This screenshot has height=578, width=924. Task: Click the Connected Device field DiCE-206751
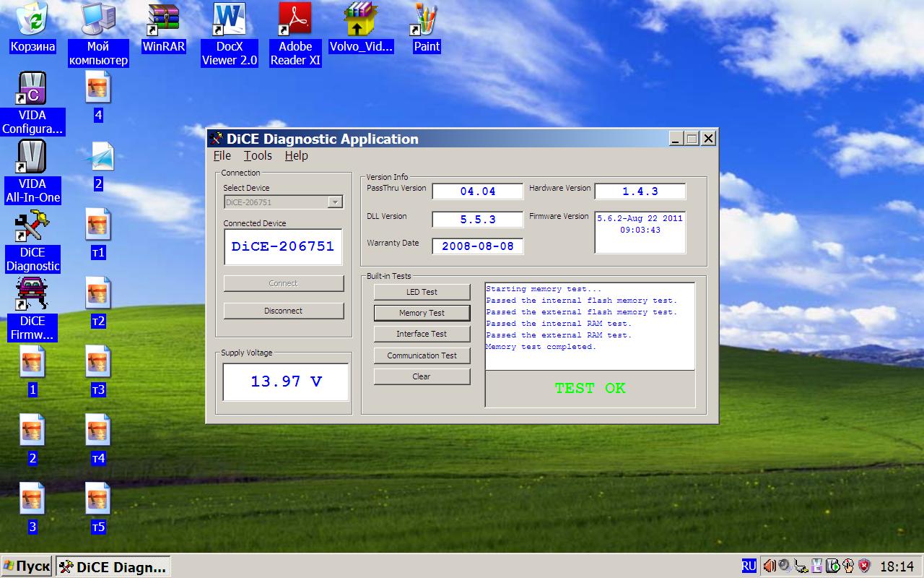tap(283, 246)
